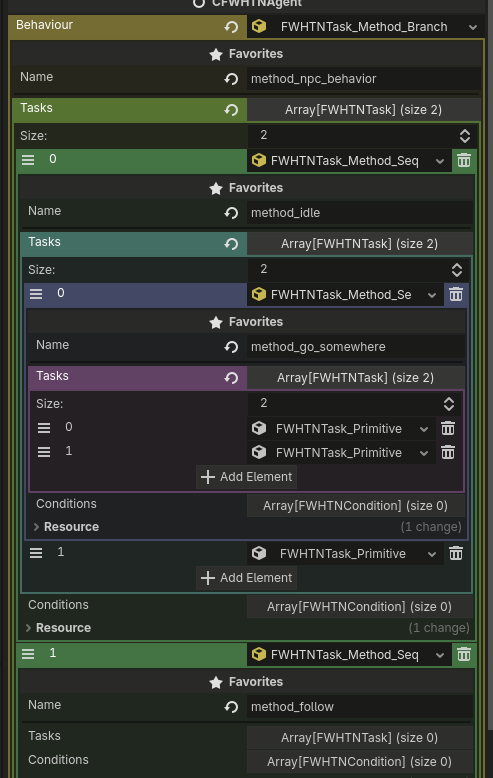
Task: Delete the element containing method_idle
Action: [x=464, y=160]
